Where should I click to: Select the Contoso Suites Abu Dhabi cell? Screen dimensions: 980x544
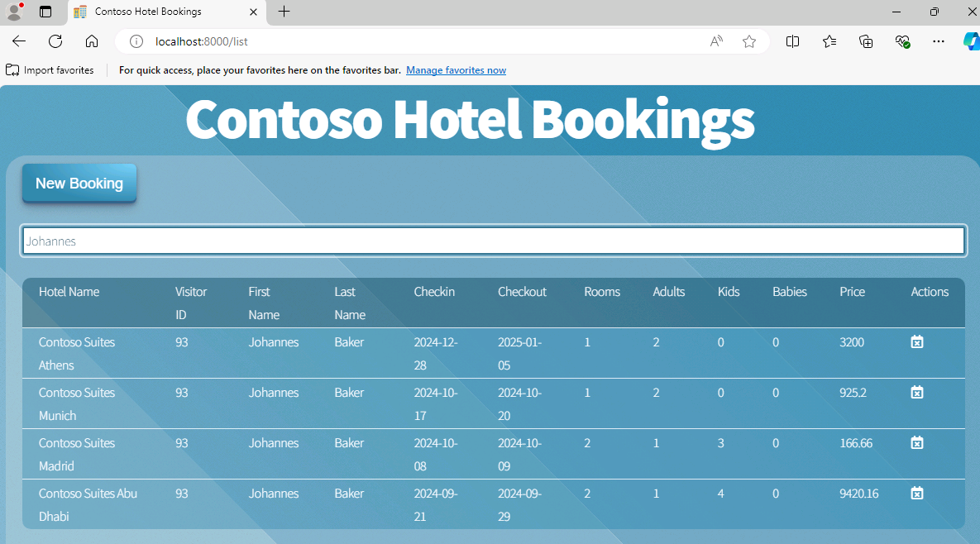(x=88, y=504)
